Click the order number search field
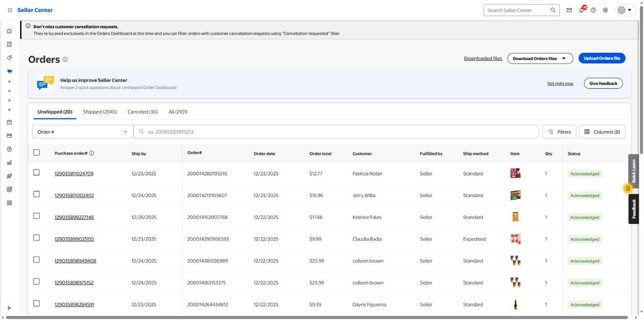644x320 pixels. coord(336,132)
